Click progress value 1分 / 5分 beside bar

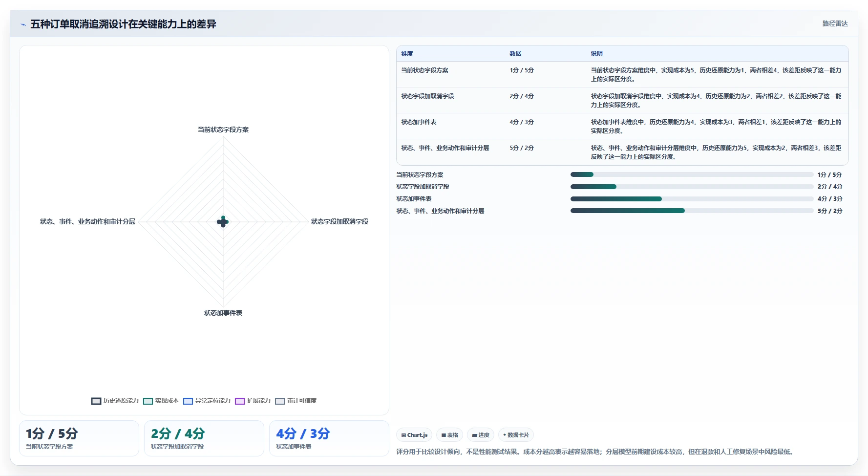[x=830, y=175]
